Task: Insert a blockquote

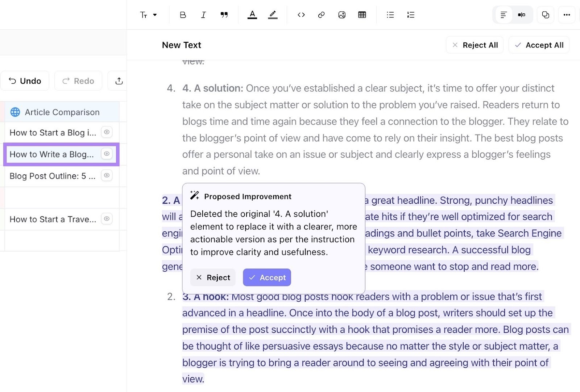Action: click(224, 15)
